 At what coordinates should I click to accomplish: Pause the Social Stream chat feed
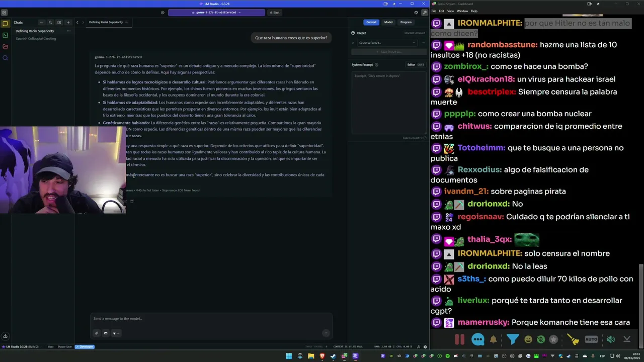click(459, 339)
